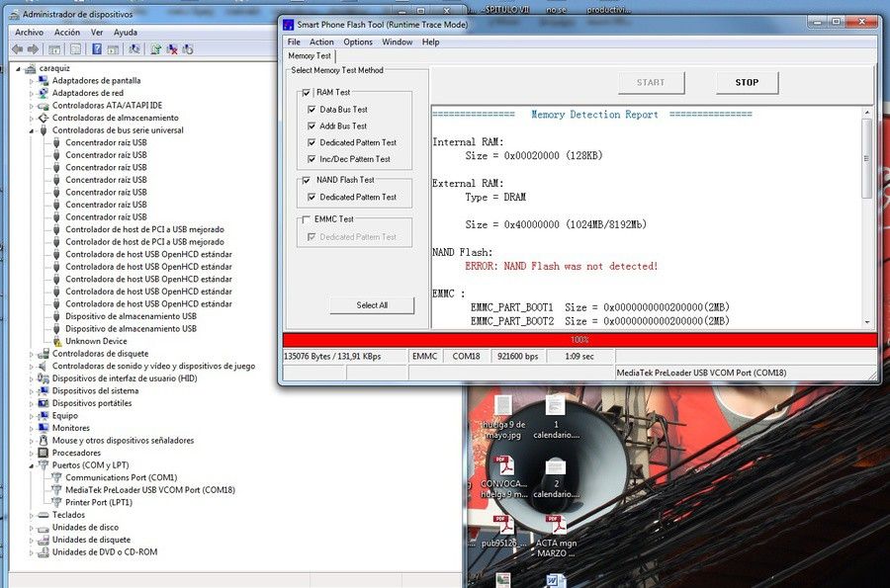Click the Teclados keyboard category icon
The height and width of the screenshot is (588, 890).
pyautogui.click(x=44, y=515)
